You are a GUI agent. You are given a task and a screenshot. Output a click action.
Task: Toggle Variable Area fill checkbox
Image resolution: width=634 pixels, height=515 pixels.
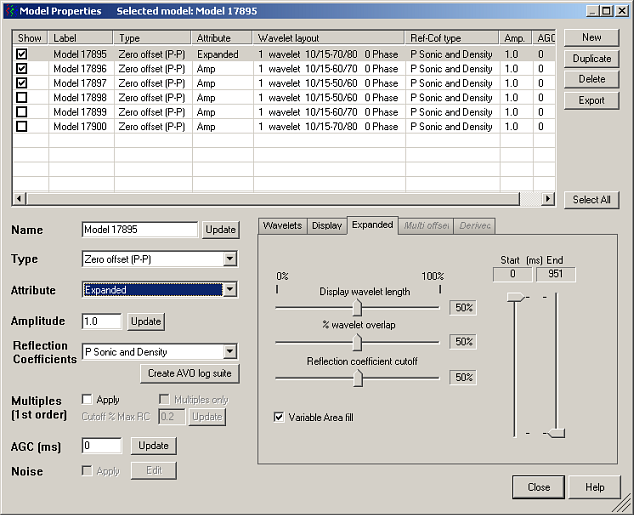279,417
